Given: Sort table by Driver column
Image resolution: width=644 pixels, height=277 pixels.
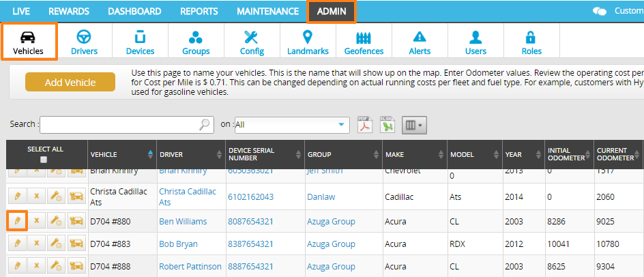Looking at the screenshot, I should (191, 154).
